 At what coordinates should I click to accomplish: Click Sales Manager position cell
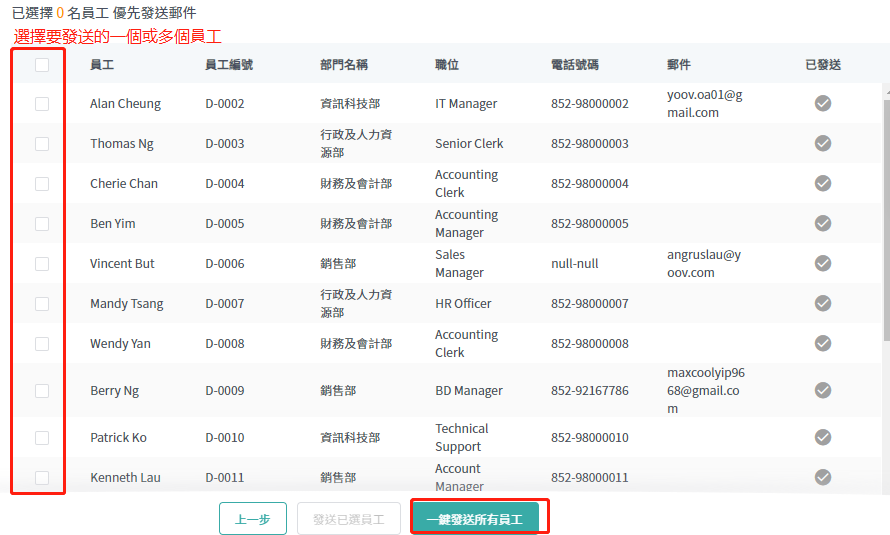click(459, 263)
